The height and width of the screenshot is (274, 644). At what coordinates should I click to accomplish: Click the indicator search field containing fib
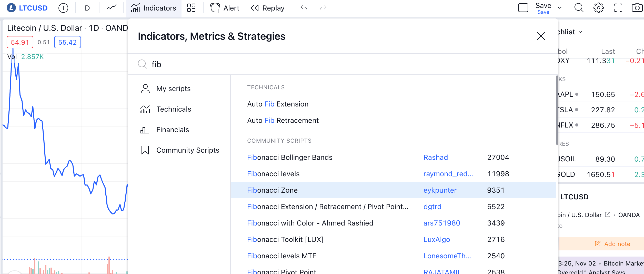pos(343,64)
